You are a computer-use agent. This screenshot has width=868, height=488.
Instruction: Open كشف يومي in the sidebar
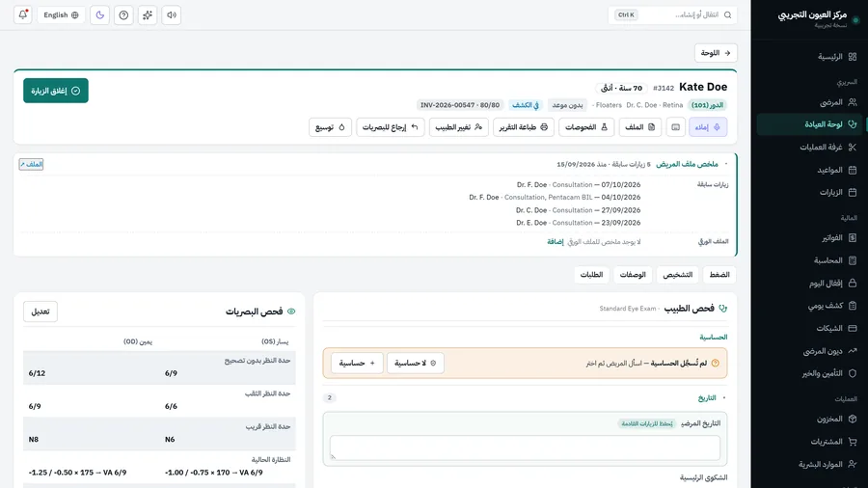(809, 306)
